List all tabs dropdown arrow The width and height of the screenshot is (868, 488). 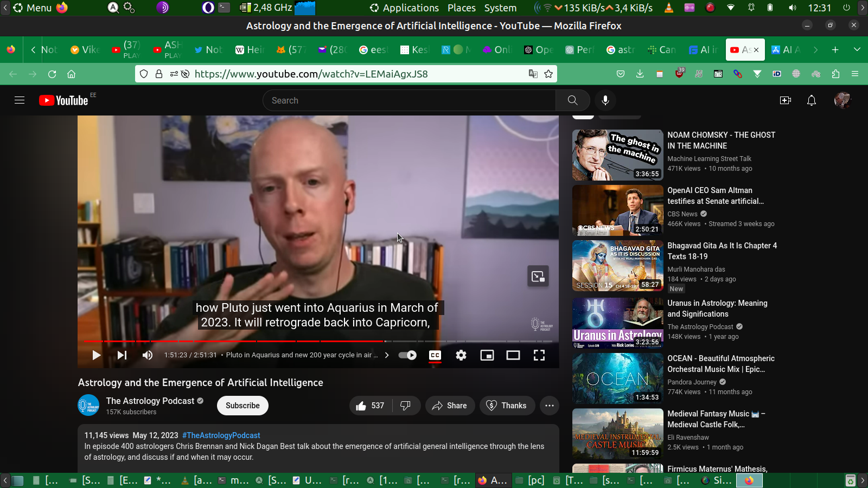click(x=857, y=49)
